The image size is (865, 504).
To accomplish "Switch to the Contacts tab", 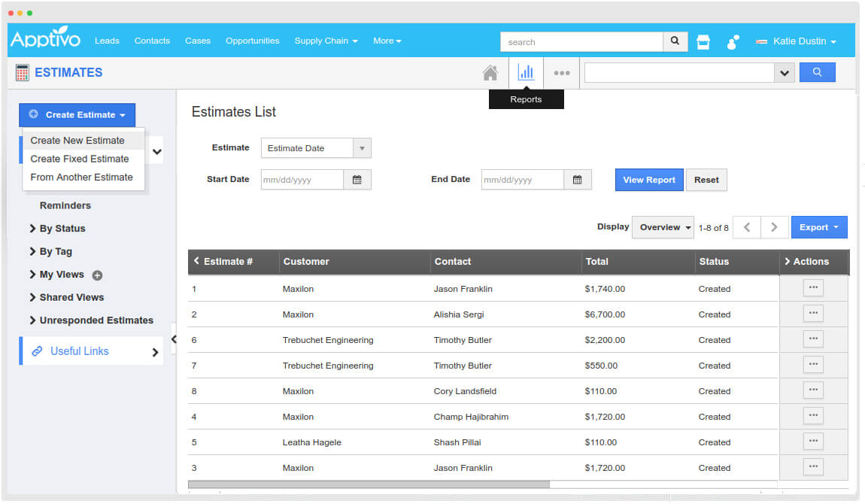I will pos(152,41).
